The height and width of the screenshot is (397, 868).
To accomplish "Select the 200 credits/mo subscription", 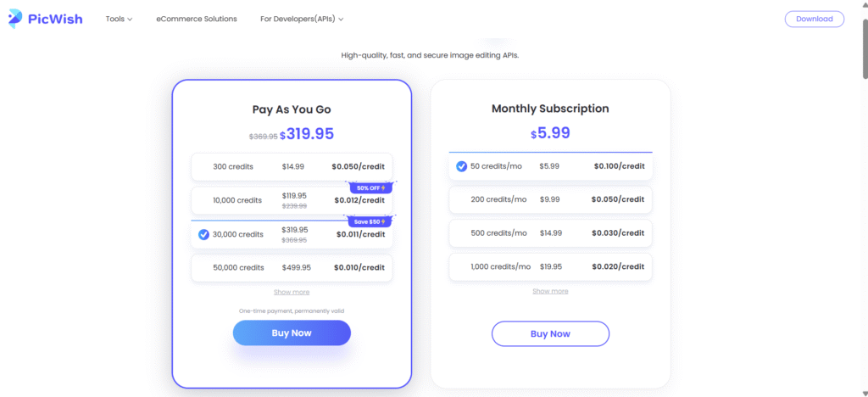I will click(550, 199).
